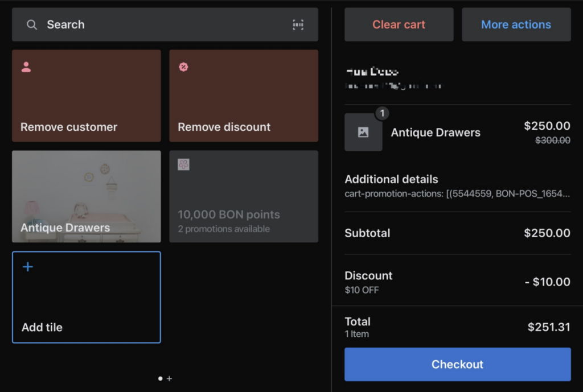Open 10,000 BON points promotions tile
The width and height of the screenshot is (583, 392).
click(x=244, y=196)
